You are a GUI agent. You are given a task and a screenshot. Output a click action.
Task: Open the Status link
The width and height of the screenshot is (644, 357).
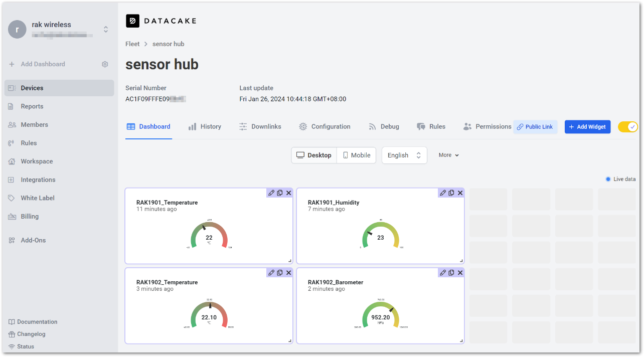click(x=21, y=346)
